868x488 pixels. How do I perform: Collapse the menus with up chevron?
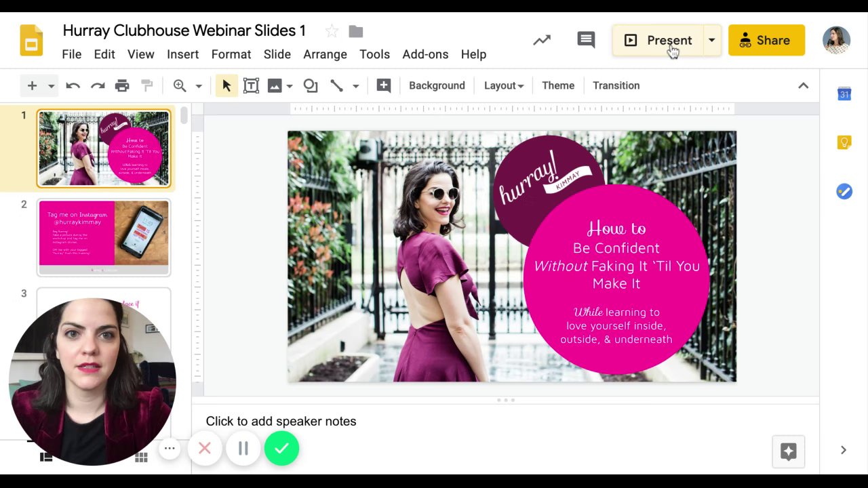[x=803, y=85]
